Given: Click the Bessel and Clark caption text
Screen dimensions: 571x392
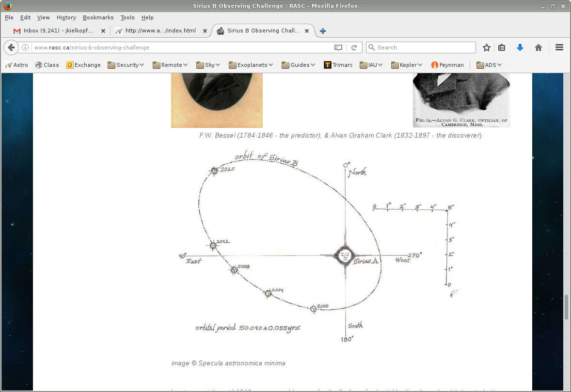Looking at the screenshot, I should [340, 135].
